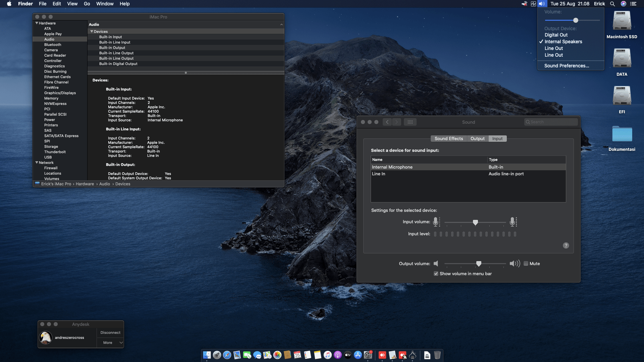Open the Apple menu
This screenshot has width=644, height=362.
(x=9, y=4)
